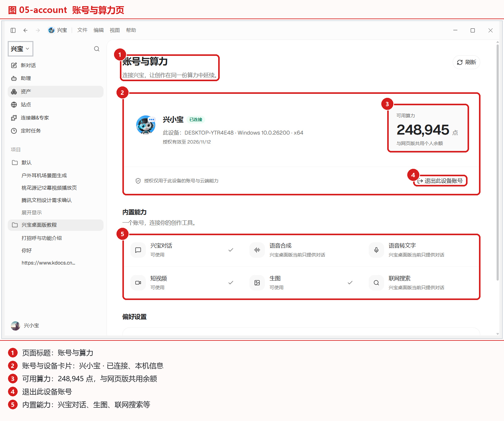Viewport: 504px width, 421px height.
Task: Open the 编辑 menu
Action: coord(99,30)
